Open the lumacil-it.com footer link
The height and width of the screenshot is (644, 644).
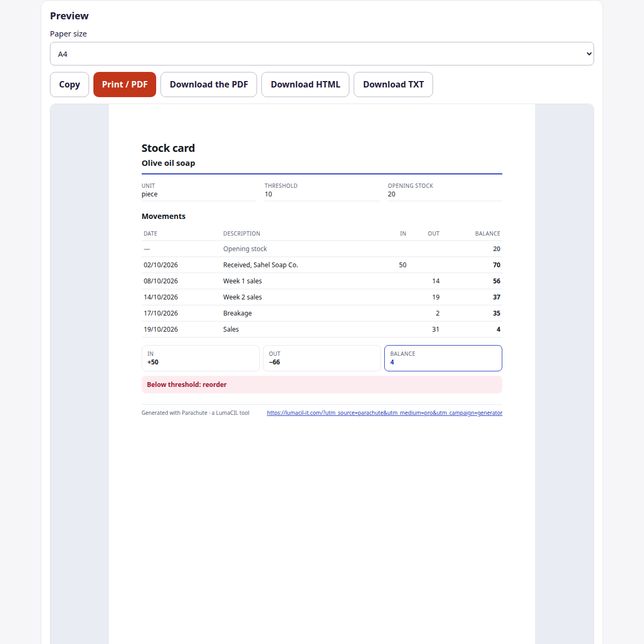coord(385,413)
